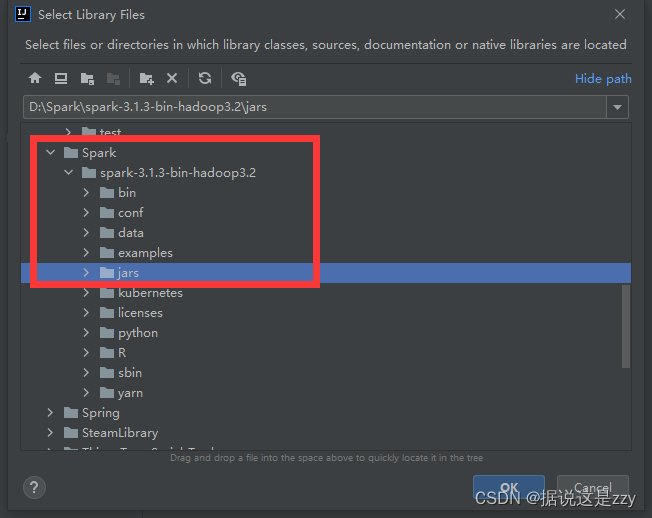Expand the R folder chevron
Viewport: 652px width, 518px height.
(86, 353)
